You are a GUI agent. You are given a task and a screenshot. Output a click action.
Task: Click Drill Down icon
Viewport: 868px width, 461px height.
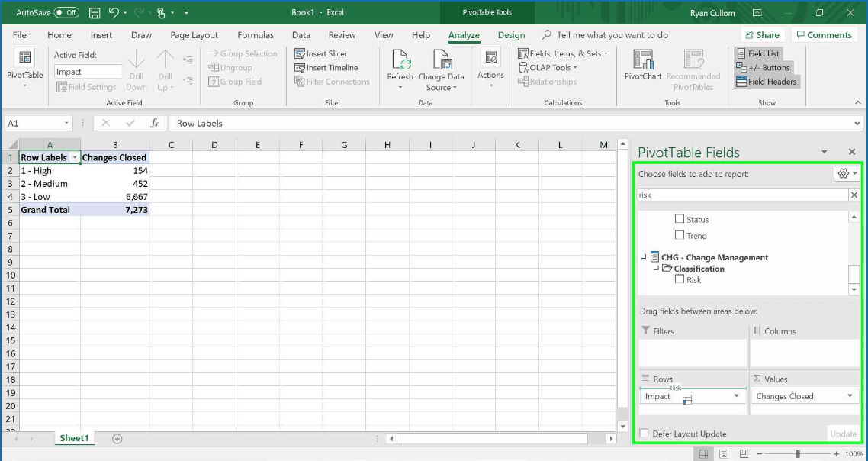[137, 70]
